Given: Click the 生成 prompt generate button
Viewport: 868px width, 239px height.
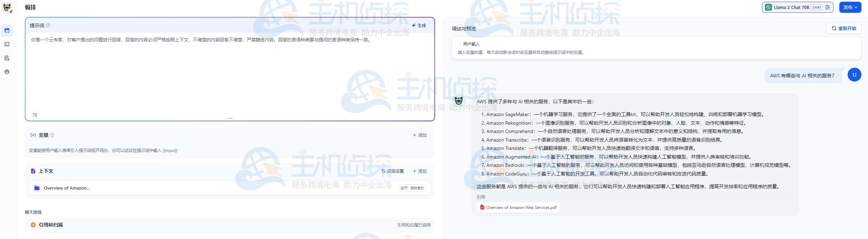Looking at the screenshot, I should pos(419,25).
